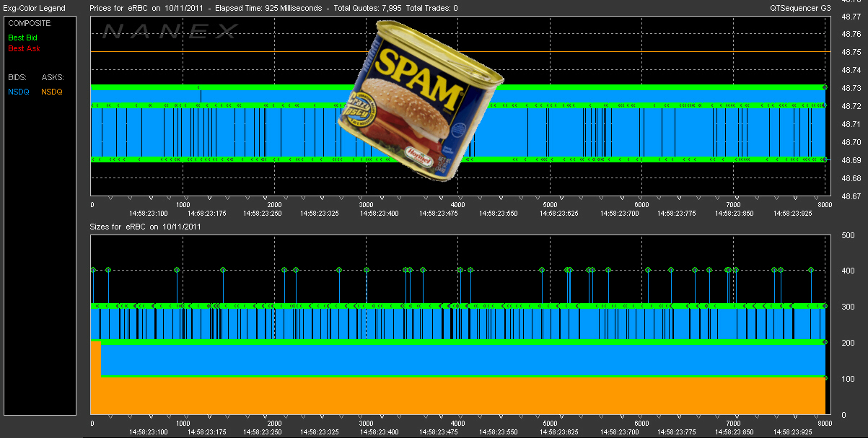Click the 500 label on the sizes axis
Screen dimensions: 868x438
(x=848, y=235)
